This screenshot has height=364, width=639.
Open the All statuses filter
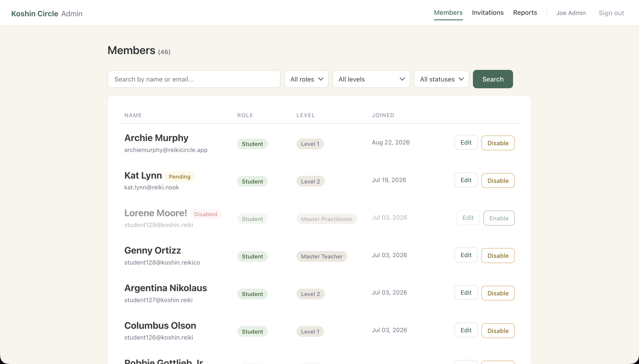(441, 79)
